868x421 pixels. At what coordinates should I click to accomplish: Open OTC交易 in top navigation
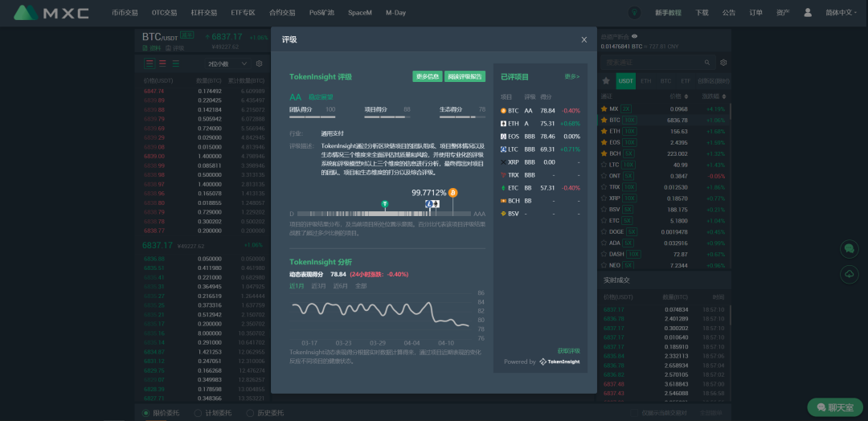point(165,13)
